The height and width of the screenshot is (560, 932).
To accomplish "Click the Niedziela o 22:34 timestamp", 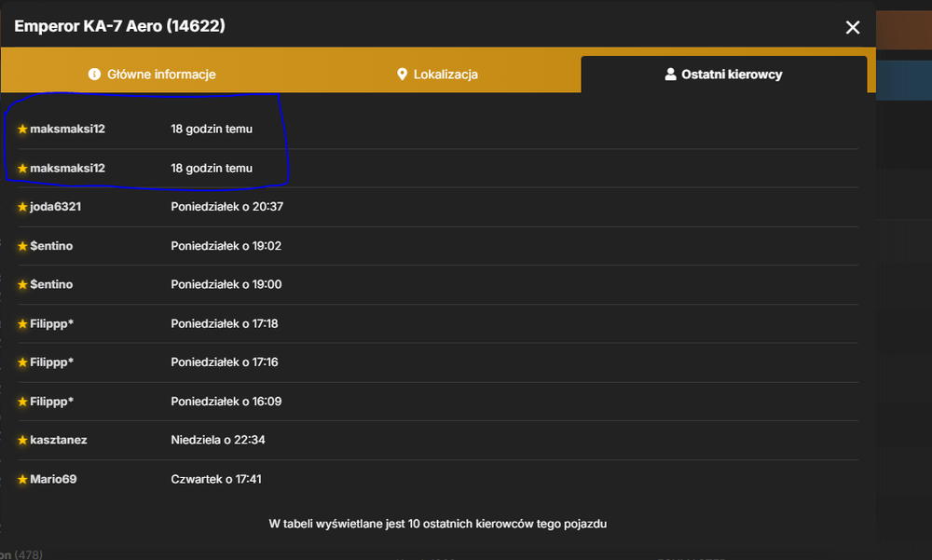I will (218, 440).
